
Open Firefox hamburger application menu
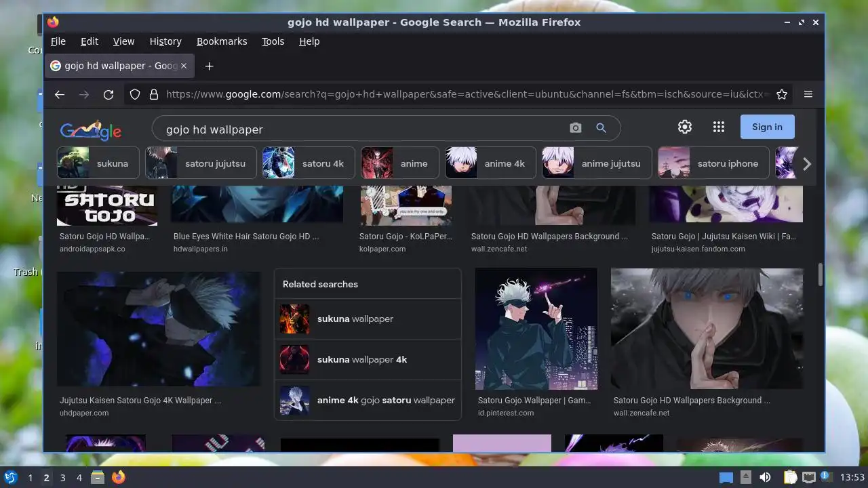(x=808, y=95)
